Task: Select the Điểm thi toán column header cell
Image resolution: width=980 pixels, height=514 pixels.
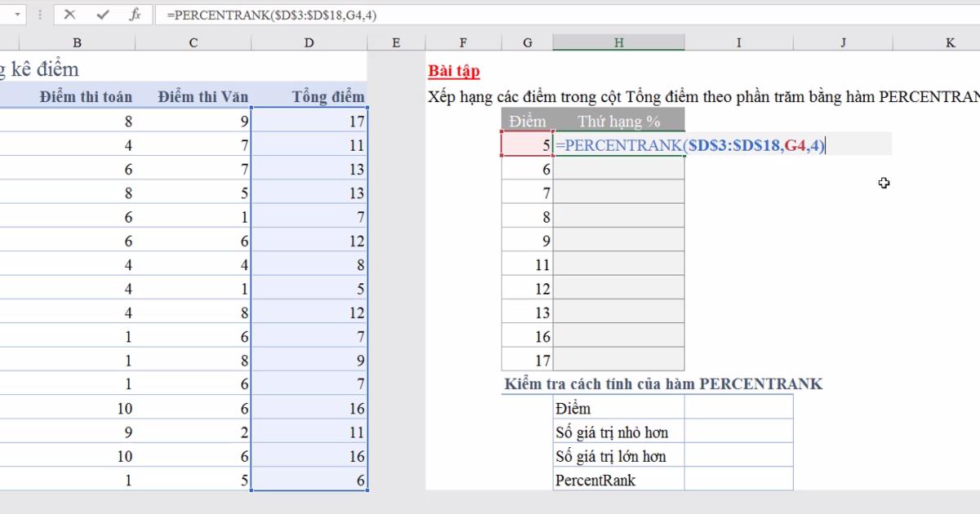Action: tap(87, 96)
